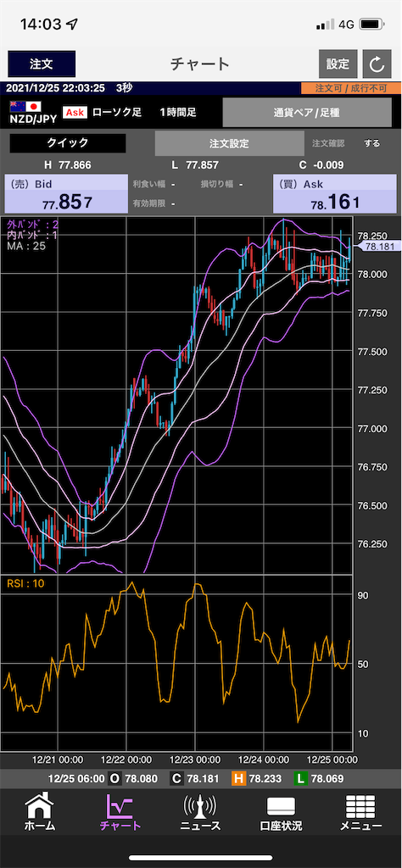Open 注文設定 order settings
This screenshot has height=868, width=402.
tap(229, 143)
